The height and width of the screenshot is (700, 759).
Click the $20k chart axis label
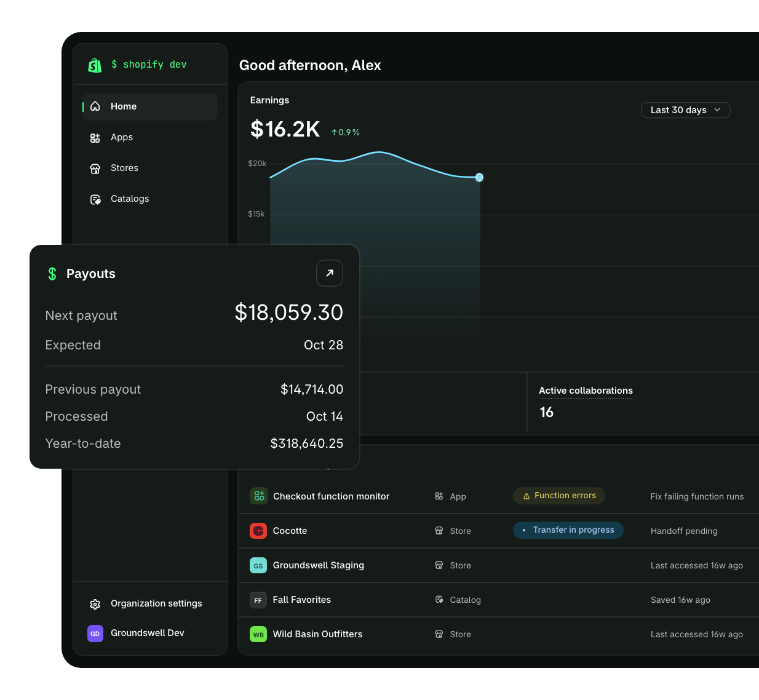(257, 164)
